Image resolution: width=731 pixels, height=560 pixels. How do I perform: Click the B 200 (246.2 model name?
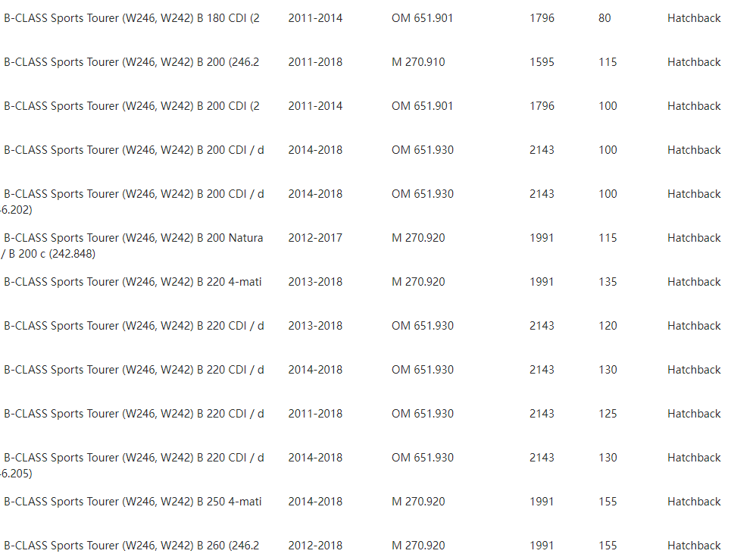(x=132, y=62)
